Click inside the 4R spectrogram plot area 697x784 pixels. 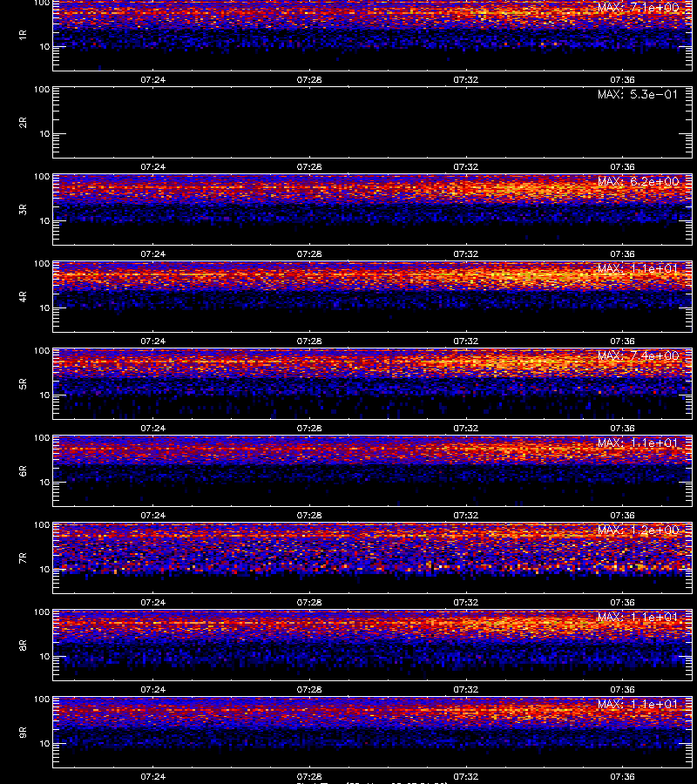tap(373, 296)
